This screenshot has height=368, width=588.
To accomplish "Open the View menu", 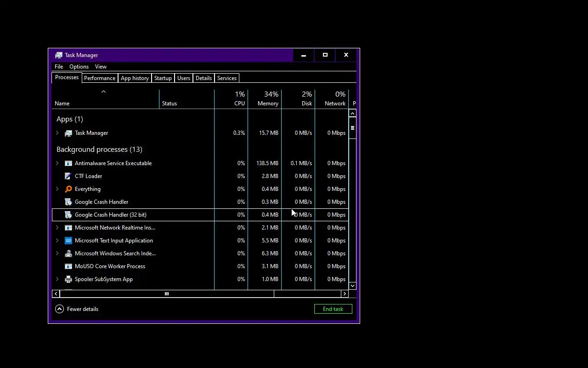I will [101, 67].
